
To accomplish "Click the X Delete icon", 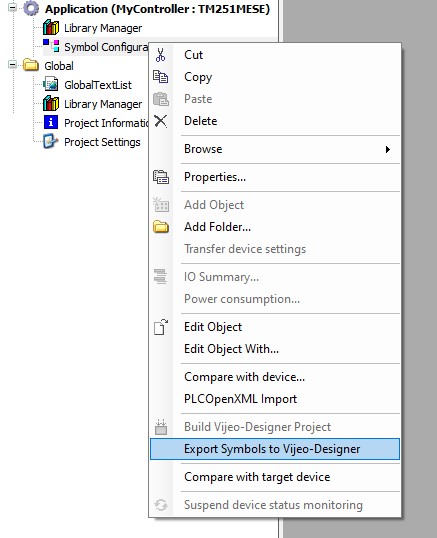I will [x=160, y=121].
